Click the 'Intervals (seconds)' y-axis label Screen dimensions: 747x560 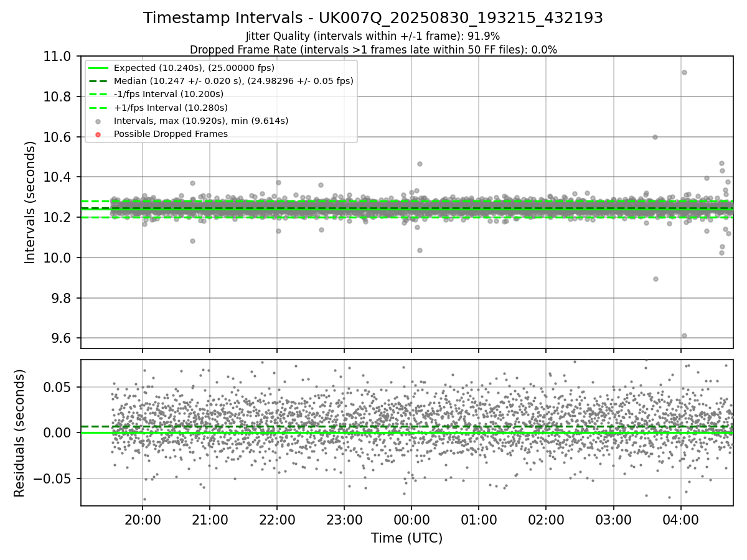tap(31, 202)
